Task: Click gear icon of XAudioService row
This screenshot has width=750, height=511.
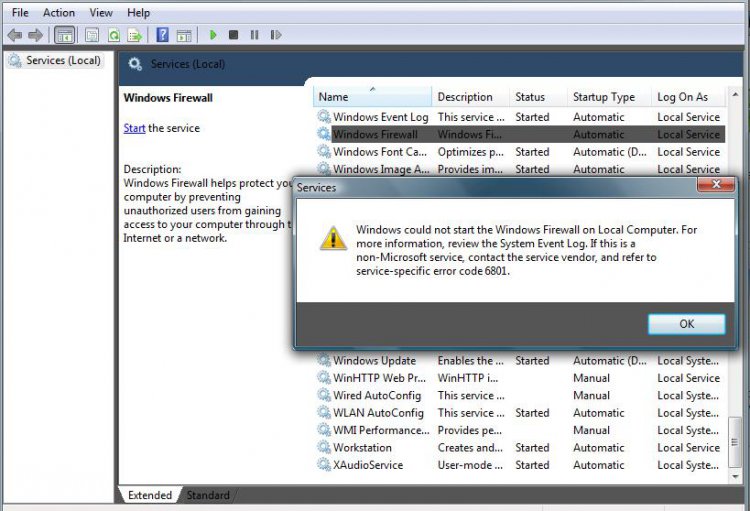Action: click(324, 465)
